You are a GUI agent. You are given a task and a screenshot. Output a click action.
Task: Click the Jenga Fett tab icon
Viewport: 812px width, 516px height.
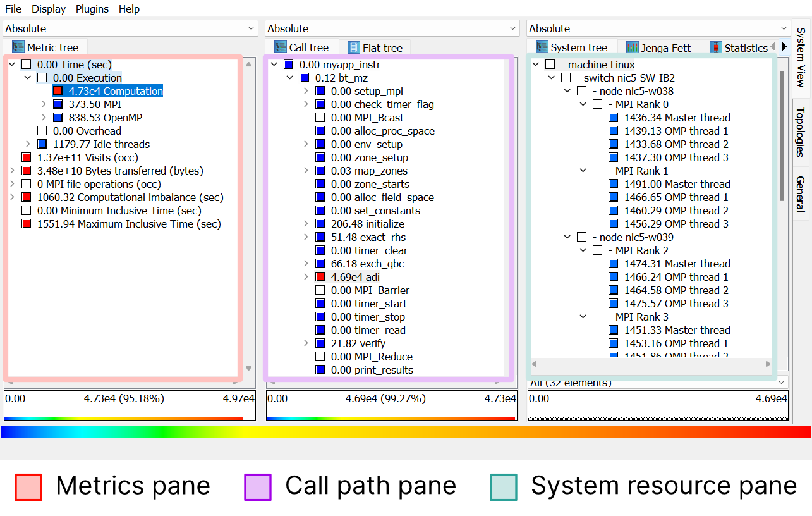click(x=632, y=47)
